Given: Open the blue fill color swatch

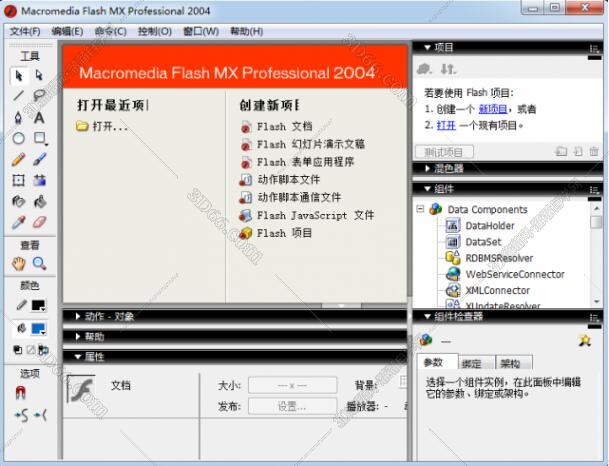Looking at the screenshot, I should [x=39, y=329].
